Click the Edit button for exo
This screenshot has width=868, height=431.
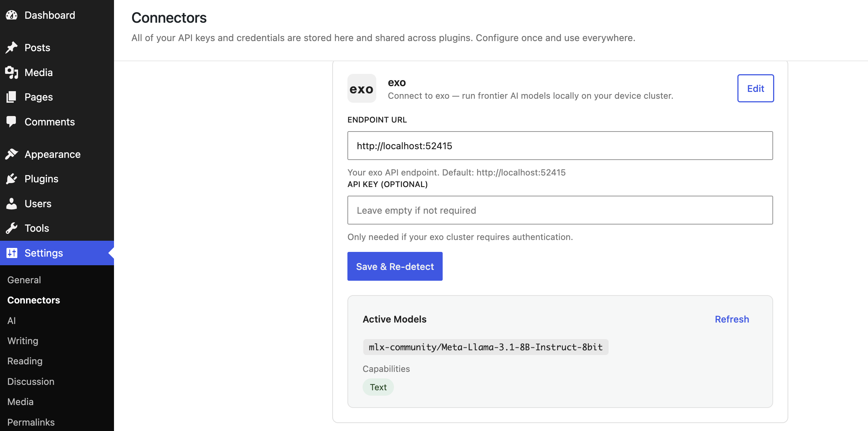[755, 88]
